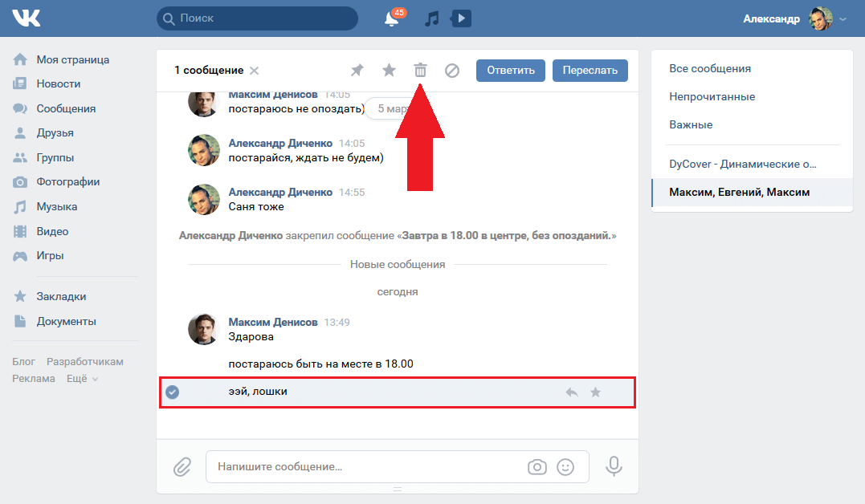Attach a photo via the camera icon
Viewport: 865px width, 504px height.
click(537, 466)
